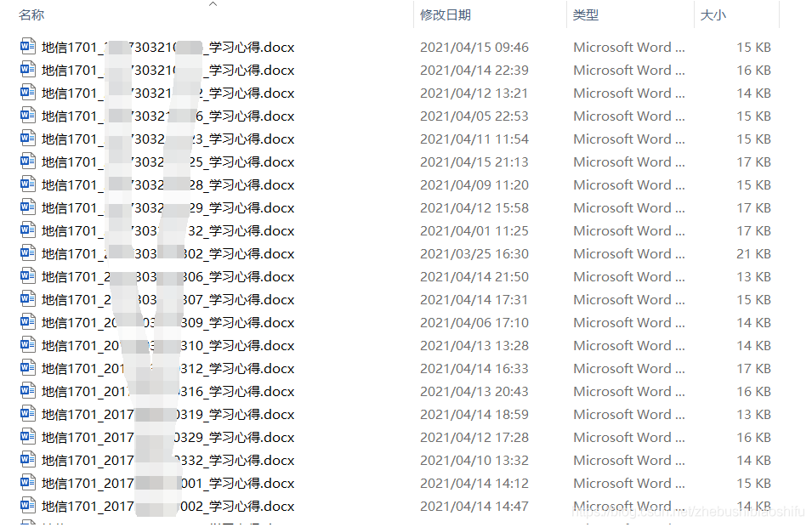Screen dimensions: 812x527
Task: Click the date 2021/04/10 13:32
Action: pyautogui.click(x=474, y=460)
